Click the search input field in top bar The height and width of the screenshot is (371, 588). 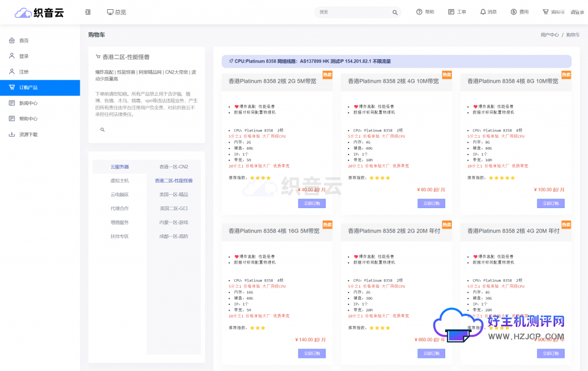[x=353, y=11]
